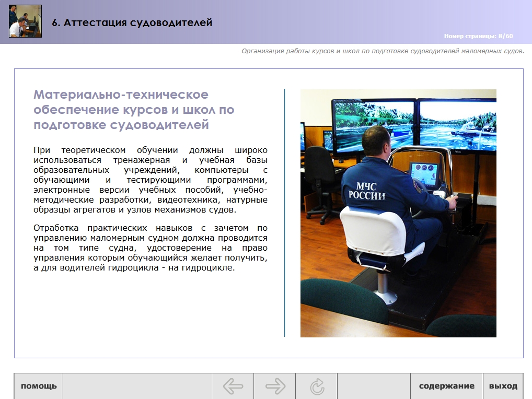Go to previous page with left arrow
Image resolution: width=532 pixels, height=399 pixels.
(x=233, y=386)
